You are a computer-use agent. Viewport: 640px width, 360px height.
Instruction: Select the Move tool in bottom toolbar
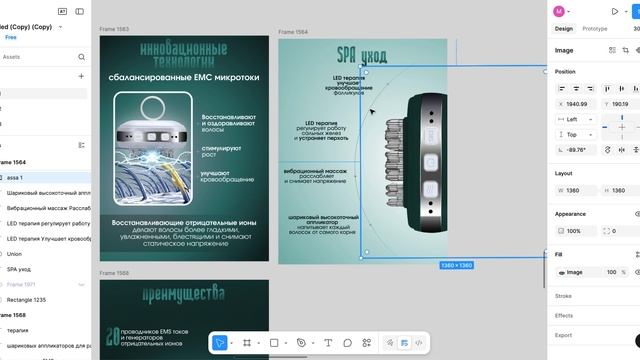click(x=220, y=343)
